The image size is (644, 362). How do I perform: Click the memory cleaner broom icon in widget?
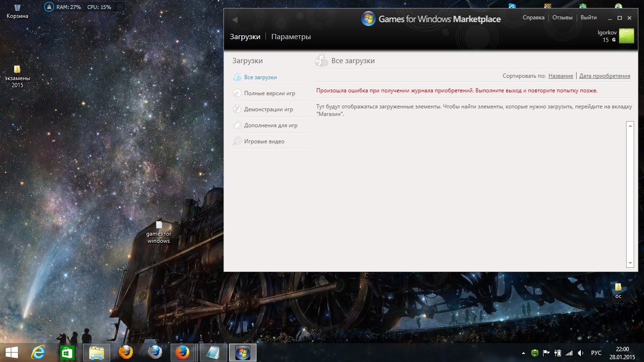coord(49,7)
